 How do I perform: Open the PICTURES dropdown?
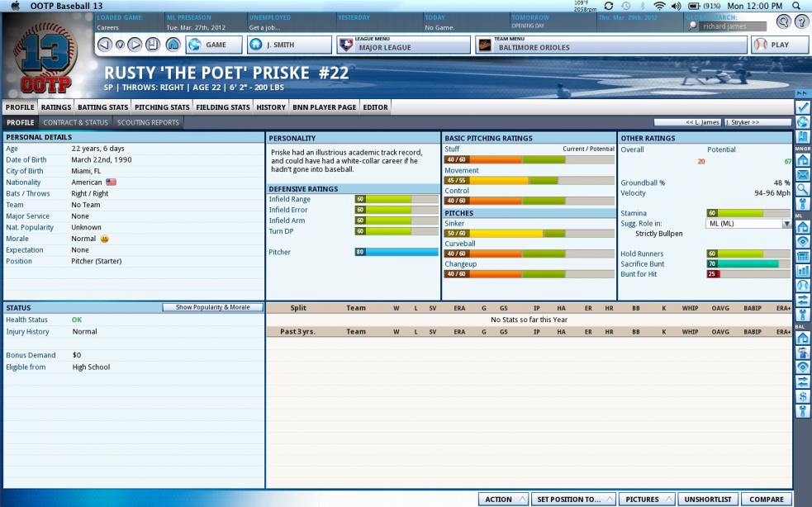coord(647,500)
